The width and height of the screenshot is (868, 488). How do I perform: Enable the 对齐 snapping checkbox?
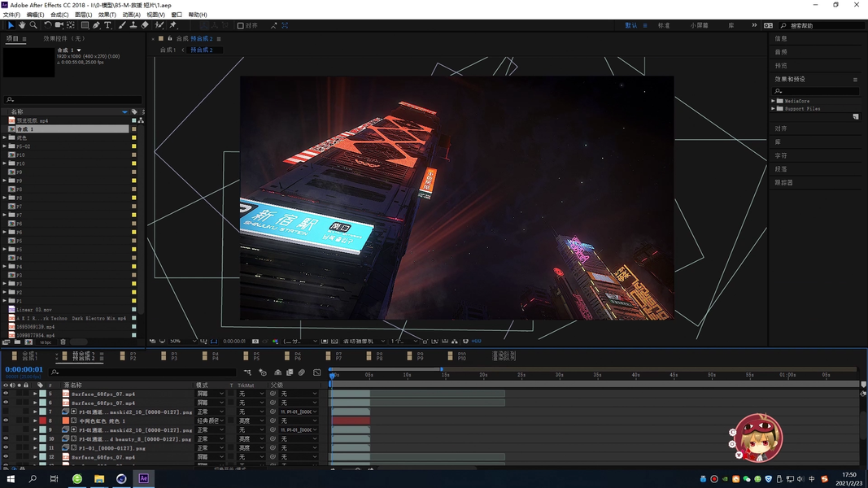pyautogui.click(x=240, y=25)
